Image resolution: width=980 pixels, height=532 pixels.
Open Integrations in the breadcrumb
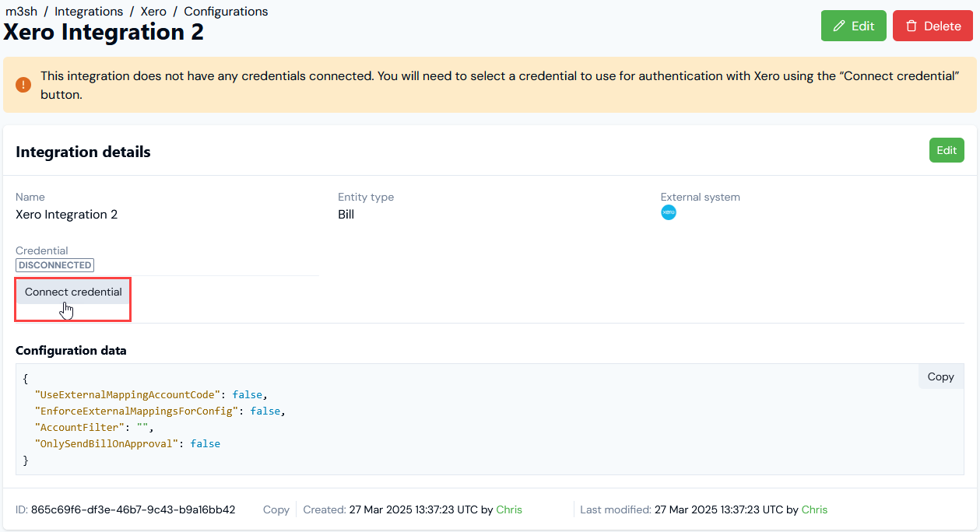(89, 12)
